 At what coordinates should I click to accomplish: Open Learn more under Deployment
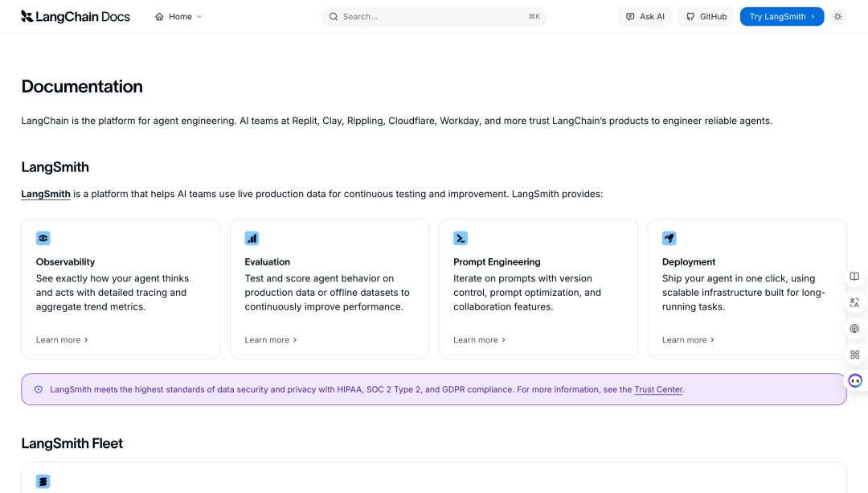[x=688, y=339]
